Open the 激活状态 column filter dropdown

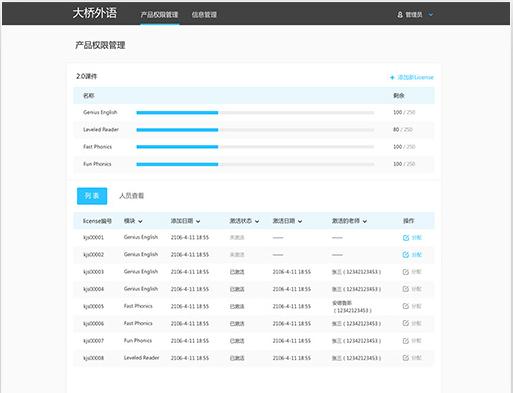coord(257,221)
